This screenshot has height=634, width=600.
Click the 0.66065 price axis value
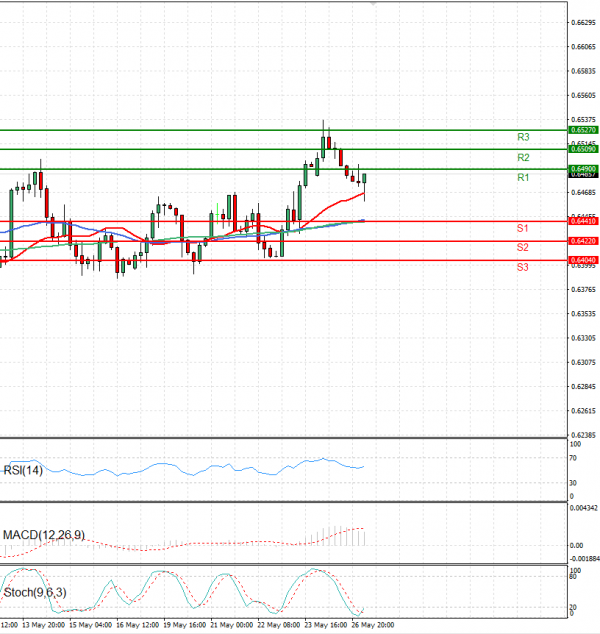[583, 47]
